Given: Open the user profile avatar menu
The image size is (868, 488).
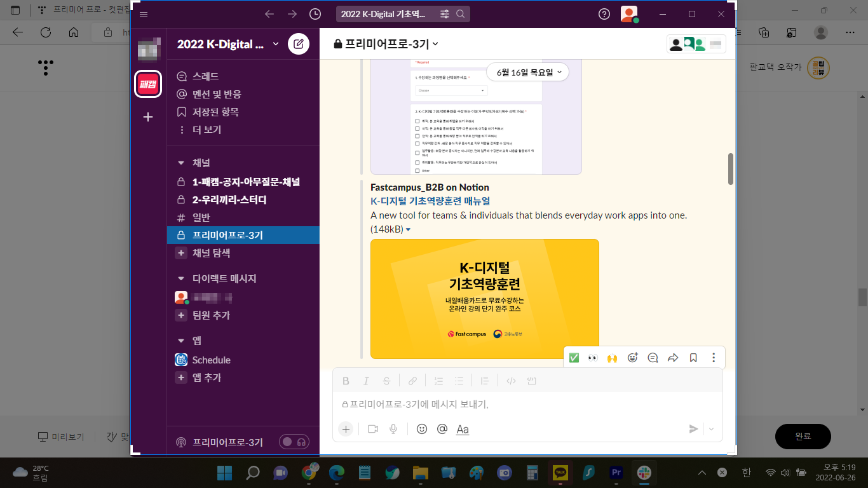Looking at the screenshot, I should (x=629, y=14).
